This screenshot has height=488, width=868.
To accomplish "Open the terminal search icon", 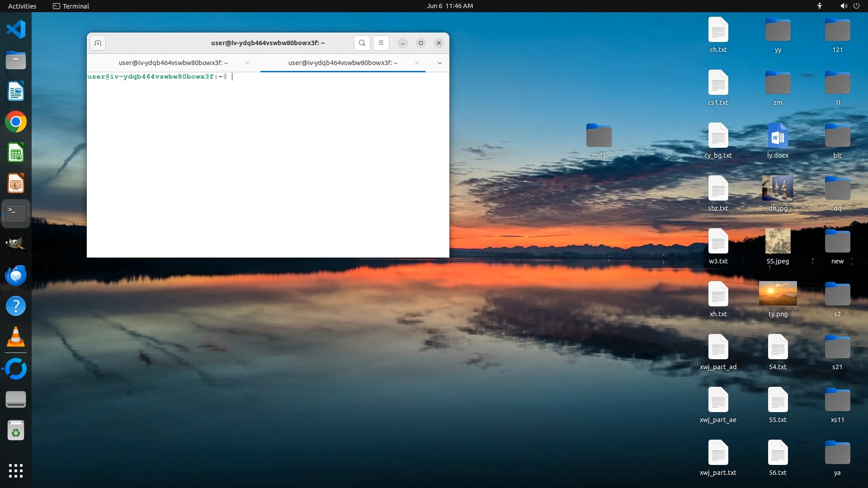I will pos(362,43).
